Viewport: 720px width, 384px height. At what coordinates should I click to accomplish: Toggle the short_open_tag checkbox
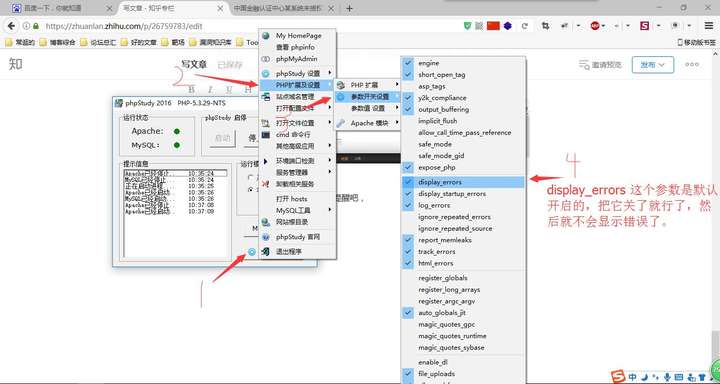[408, 74]
